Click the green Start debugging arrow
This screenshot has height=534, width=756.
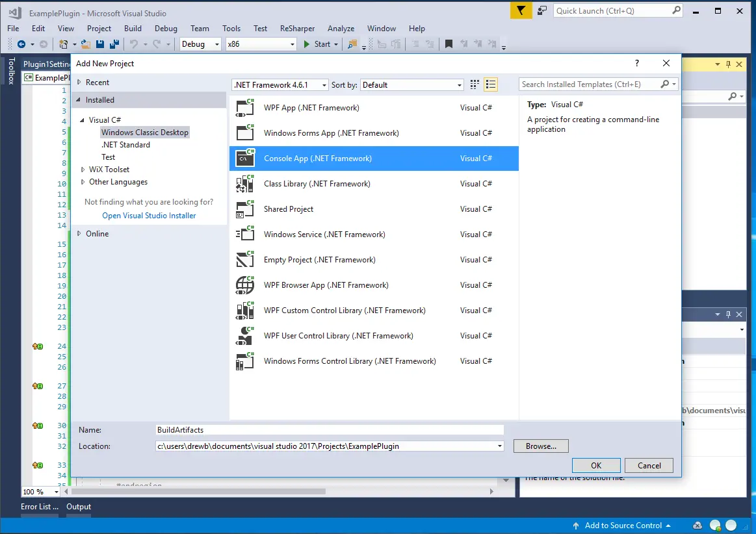click(x=307, y=44)
